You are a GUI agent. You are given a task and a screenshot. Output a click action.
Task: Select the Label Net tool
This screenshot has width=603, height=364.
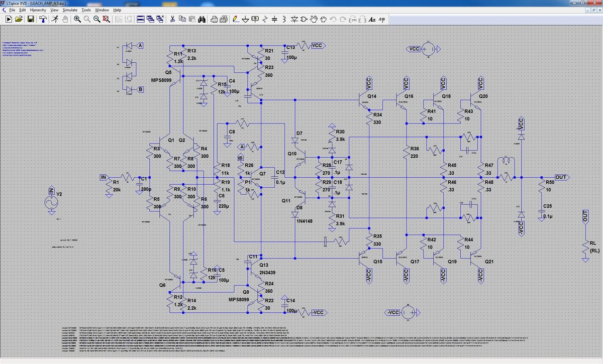pos(255,19)
